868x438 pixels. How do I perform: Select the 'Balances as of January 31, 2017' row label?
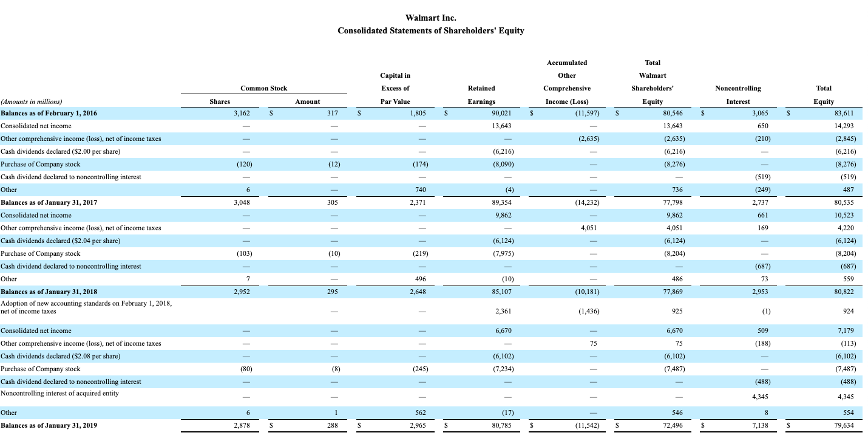click(x=49, y=202)
